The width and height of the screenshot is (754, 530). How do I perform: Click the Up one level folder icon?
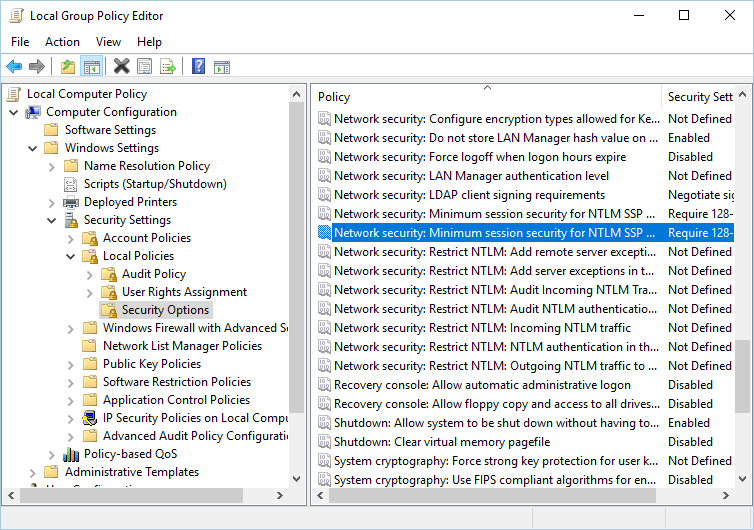pos(68,66)
